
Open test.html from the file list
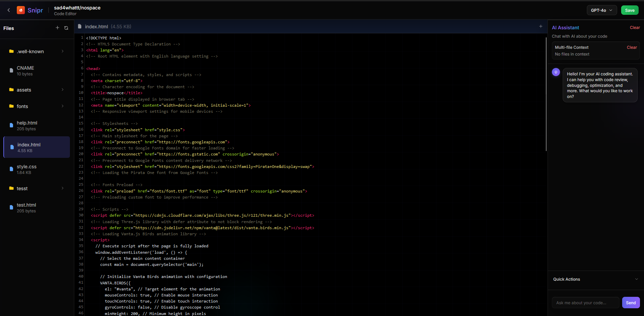[x=37, y=208]
